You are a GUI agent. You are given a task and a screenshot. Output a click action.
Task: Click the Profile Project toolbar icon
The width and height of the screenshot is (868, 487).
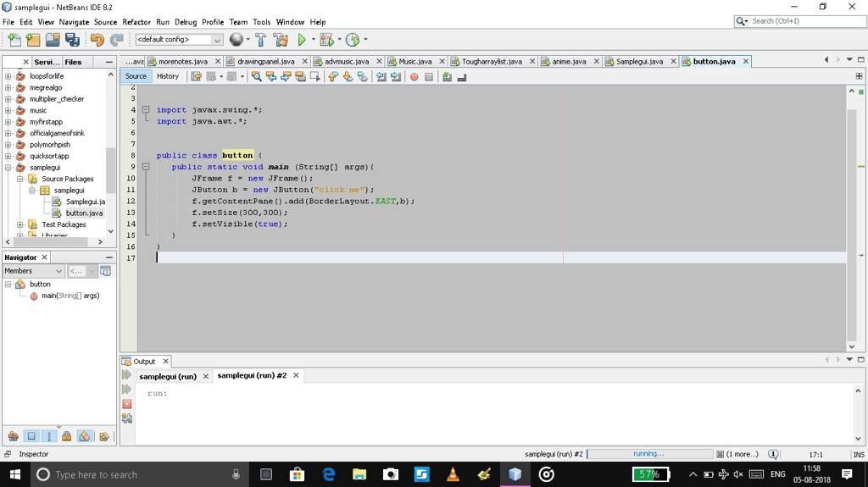[353, 40]
